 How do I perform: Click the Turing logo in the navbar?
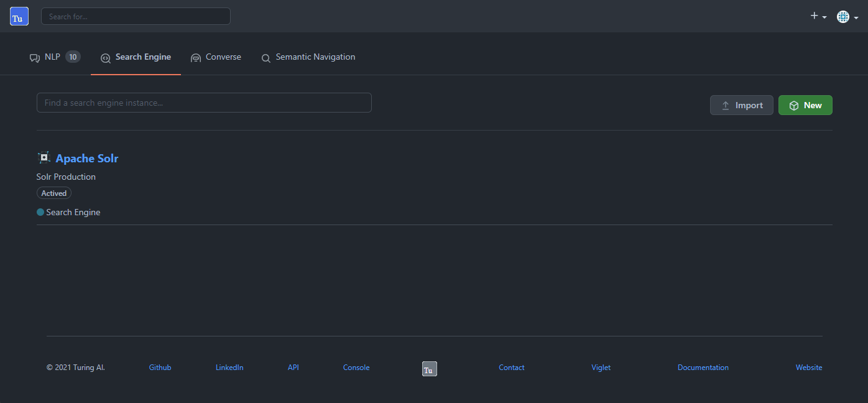point(19,16)
